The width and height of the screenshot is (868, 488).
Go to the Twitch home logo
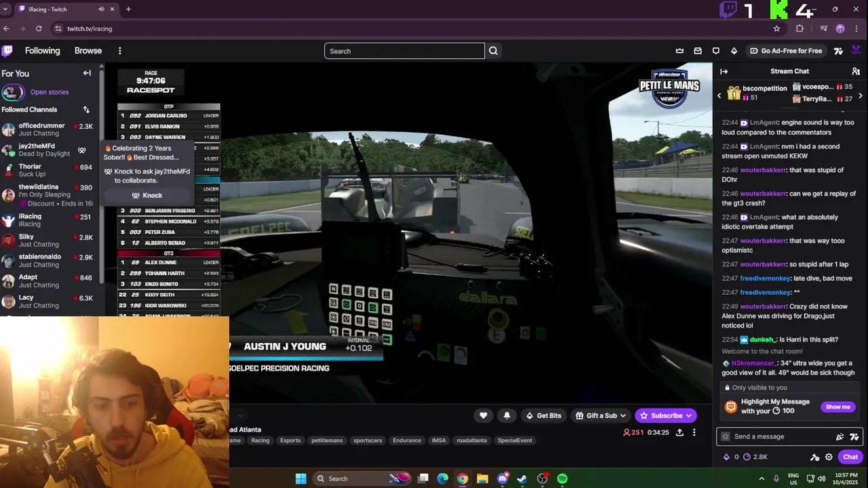tap(7, 51)
